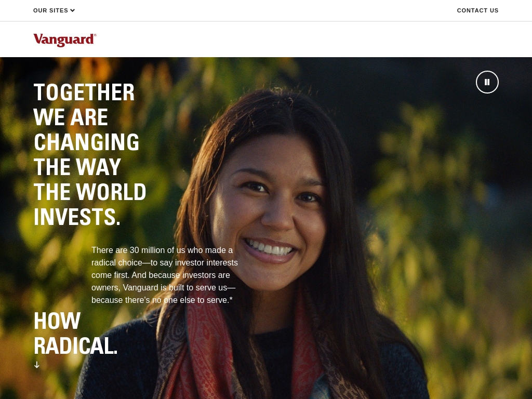Screen dimensions: 532x399
Task: Click the chevron beside OUR SITES
Action: click(72, 10)
